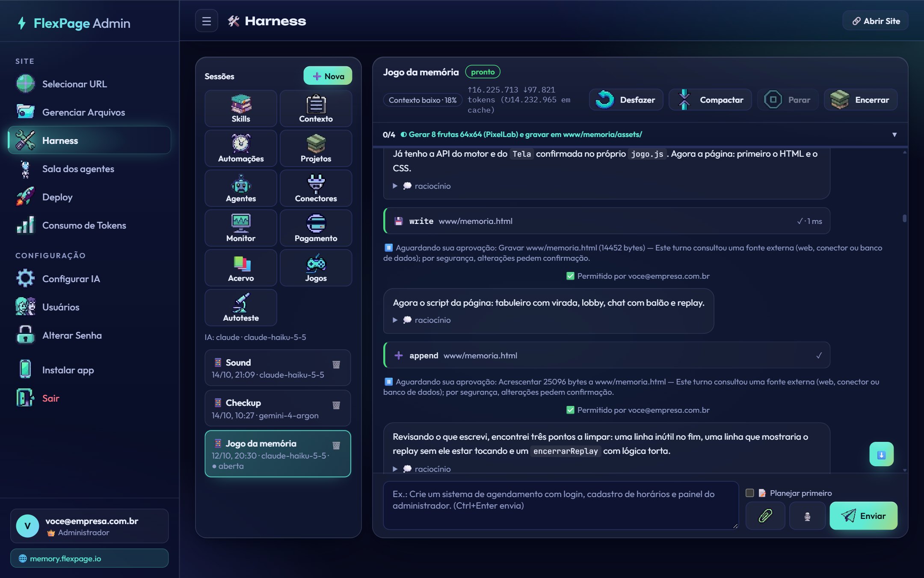
Task: Click the Nova session button
Action: point(328,76)
